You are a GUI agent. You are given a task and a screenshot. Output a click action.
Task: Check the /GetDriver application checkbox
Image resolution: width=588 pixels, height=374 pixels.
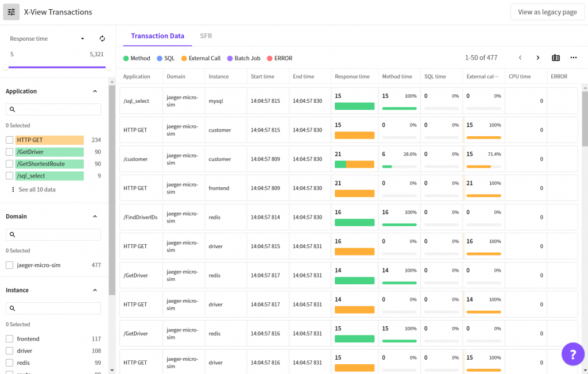pyautogui.click(x=9, y=152)
